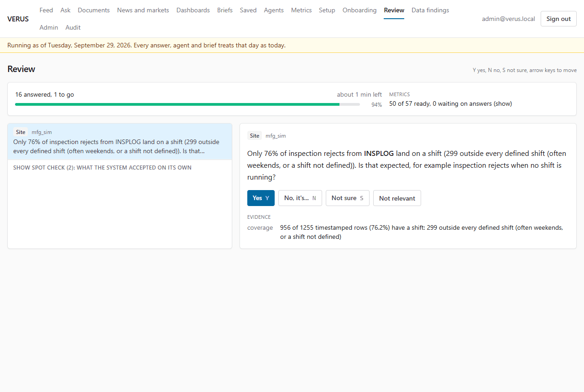Viewport: 584px width, 392px height.
Task: Click the VERUS logo
Action: 18,19
